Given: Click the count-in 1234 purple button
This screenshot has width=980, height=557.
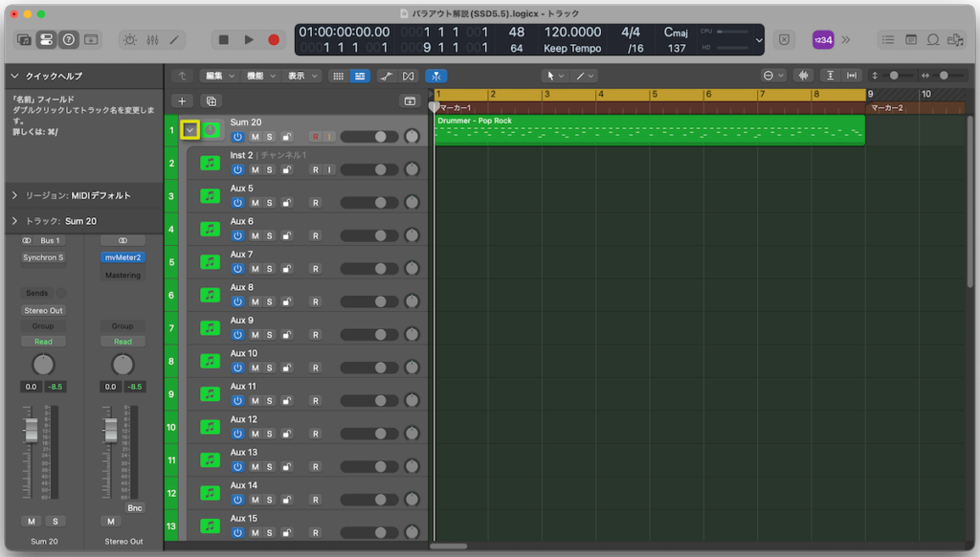Looking at the screenshot, I should (x=823, y=40).
